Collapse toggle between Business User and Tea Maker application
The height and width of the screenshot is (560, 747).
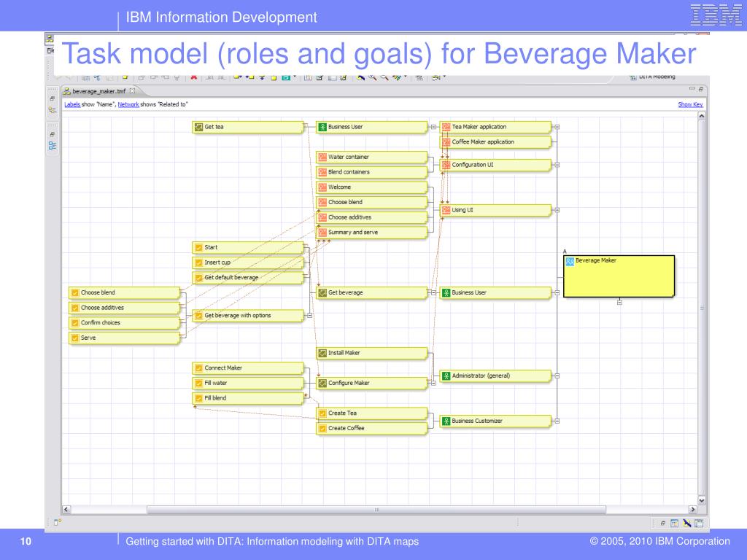pos(433,127)
